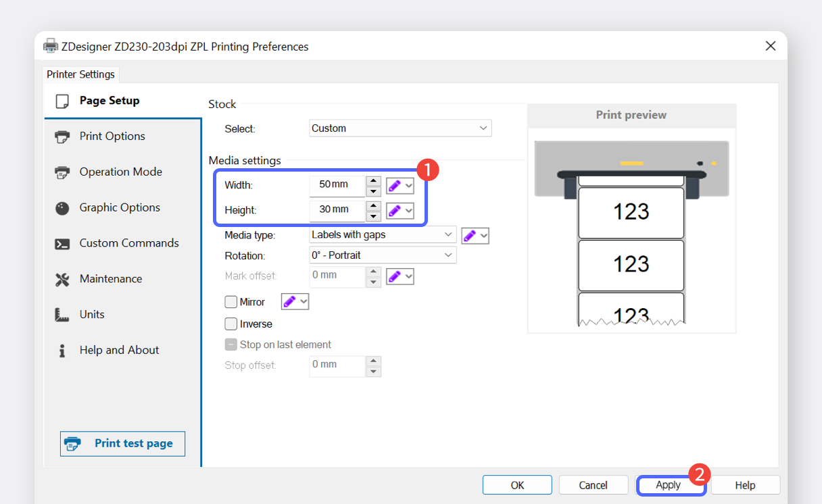Open Graphic Options palette icon
822x504 pixels.
[x=62, y=208]
